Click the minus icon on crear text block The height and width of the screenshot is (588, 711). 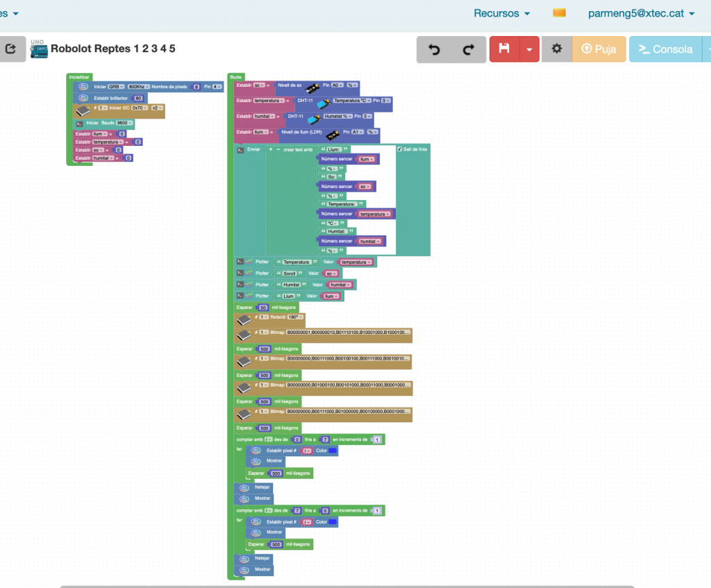pyautogui.click(x=278, y=149)
